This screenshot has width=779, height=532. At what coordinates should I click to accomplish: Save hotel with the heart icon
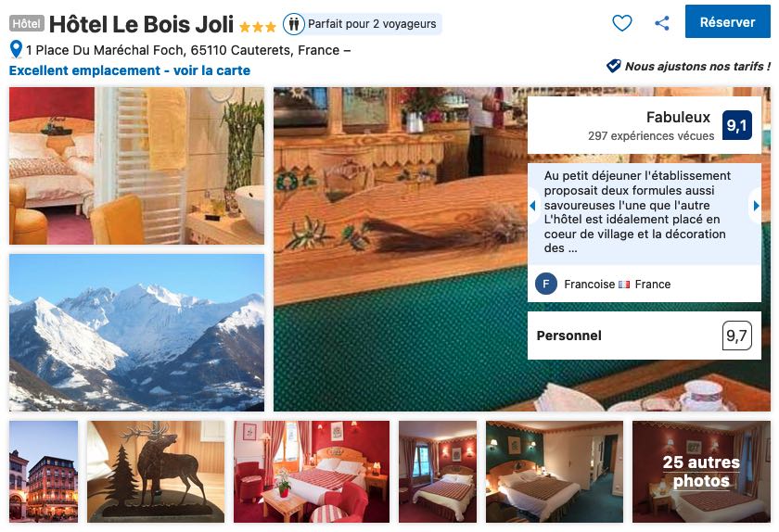(x=622, y=23)
